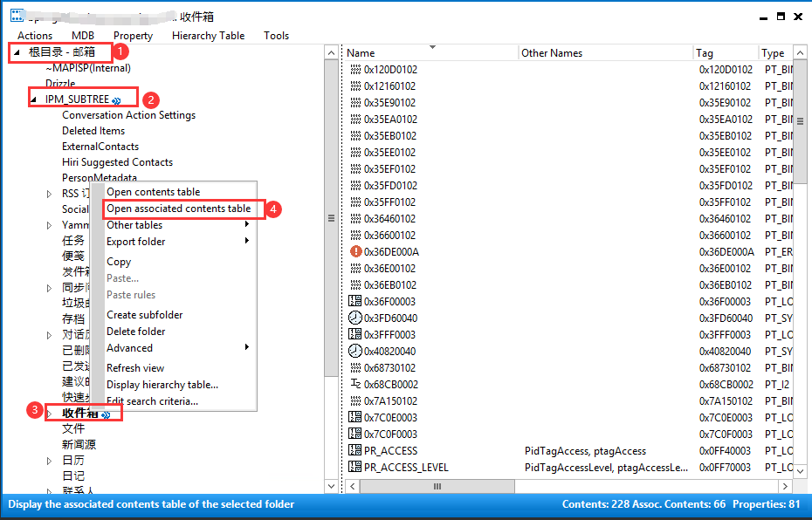
Task: Click the clock icon of row 0x40820040
Action: (x=355, y=351)
